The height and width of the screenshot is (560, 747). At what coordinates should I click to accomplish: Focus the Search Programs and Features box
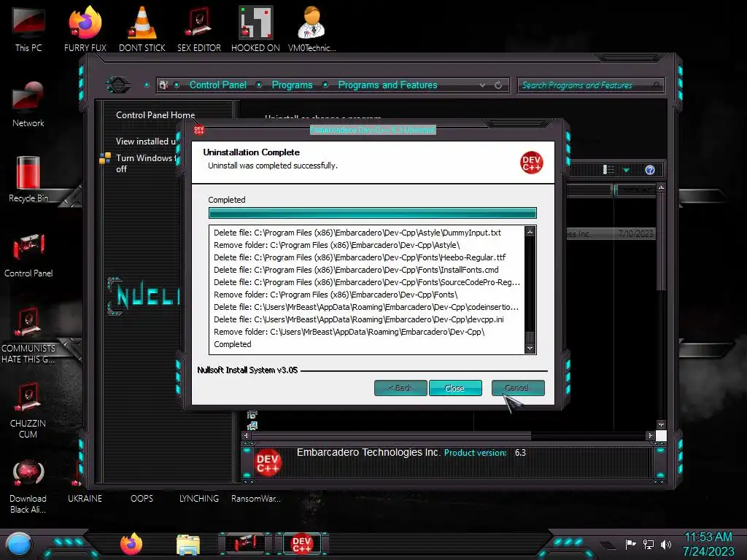coord(590,85)
